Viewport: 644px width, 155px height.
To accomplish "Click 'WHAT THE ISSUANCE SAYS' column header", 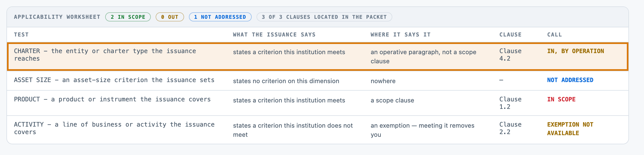I will pos(274,35).
